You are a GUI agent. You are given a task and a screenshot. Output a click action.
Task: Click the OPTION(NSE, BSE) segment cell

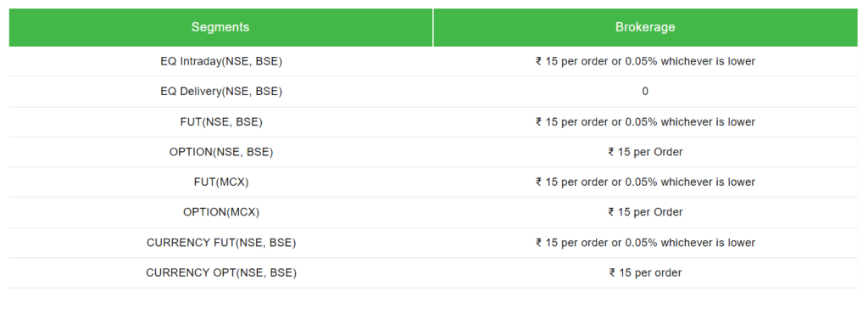point(221,152)
